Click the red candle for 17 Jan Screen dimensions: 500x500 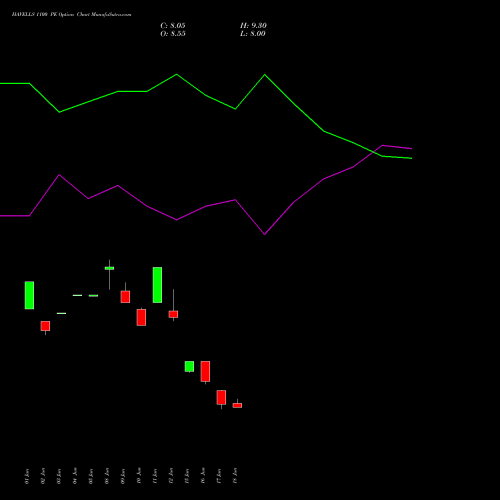[221, 397]
